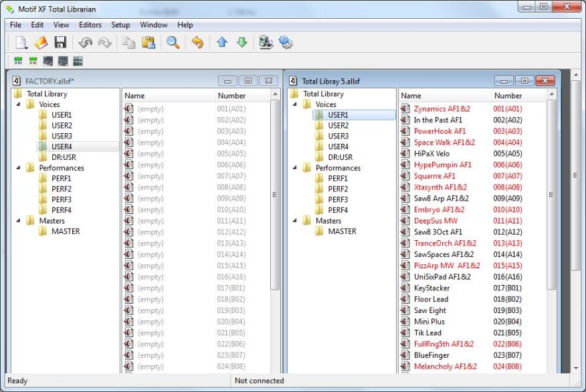Click the green down arrow icon
The image size is (586, 392).
[241, 42]
